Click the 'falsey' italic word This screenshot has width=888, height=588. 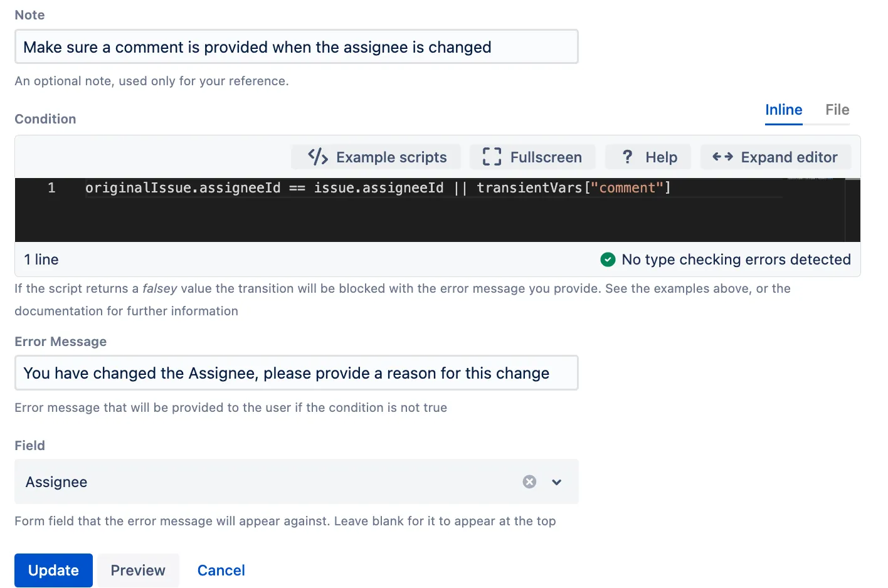pos(160,288)
